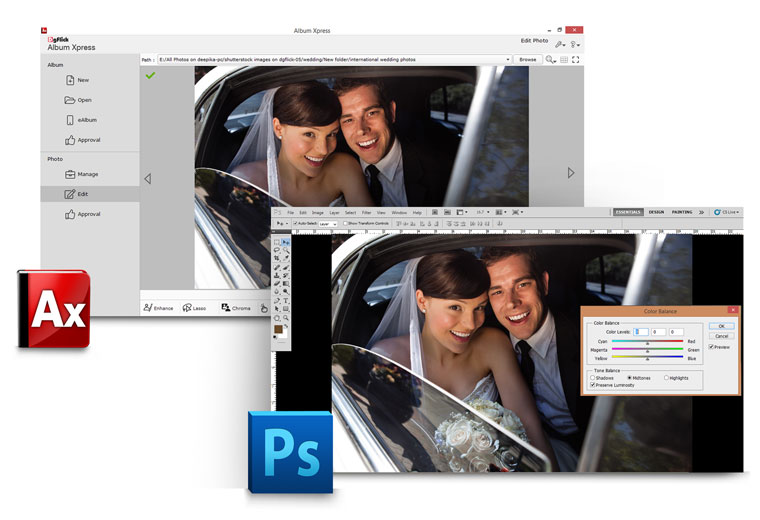The width and height of the screenshot is (760, 520).
Task: Choose the Lasso tool in Album Xpress
Action: coord(194,308)
